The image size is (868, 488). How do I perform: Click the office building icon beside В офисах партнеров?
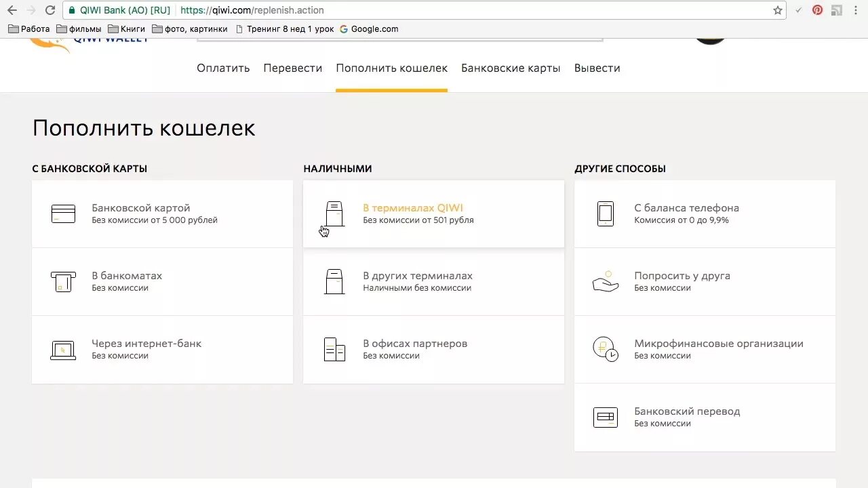[334, 349]
